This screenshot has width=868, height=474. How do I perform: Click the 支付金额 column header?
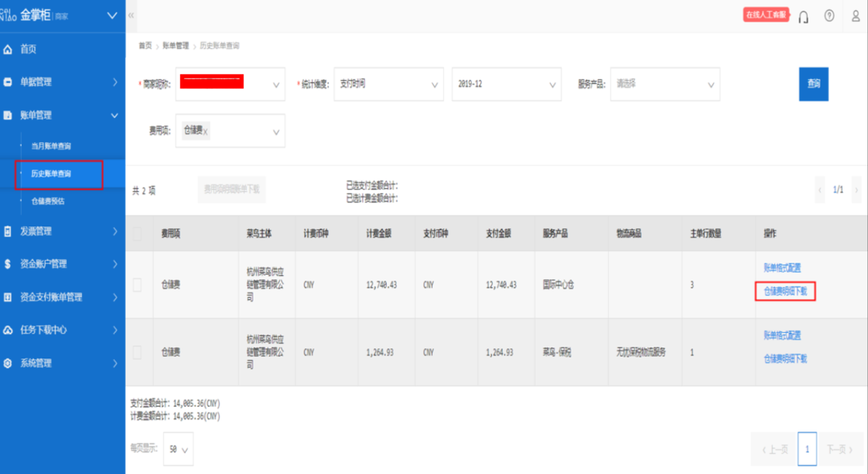(500, 234)
